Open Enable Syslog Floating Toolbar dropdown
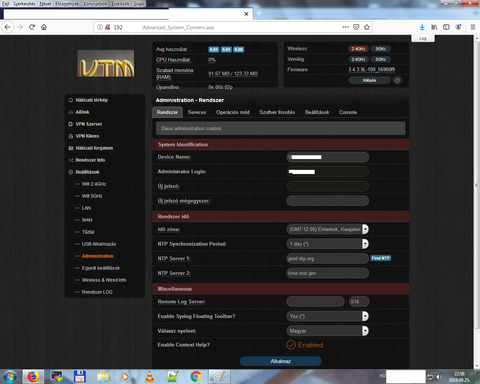This screenshot has width=480, height=384. click(x=327, y=316)
